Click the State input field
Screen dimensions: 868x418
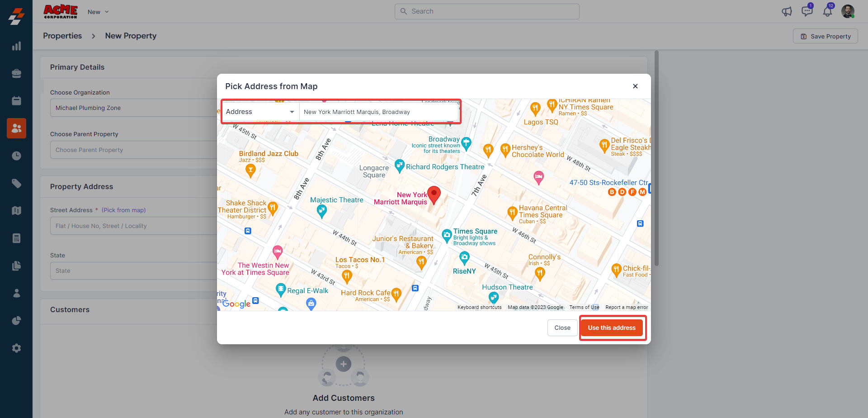tap(134, 271)
